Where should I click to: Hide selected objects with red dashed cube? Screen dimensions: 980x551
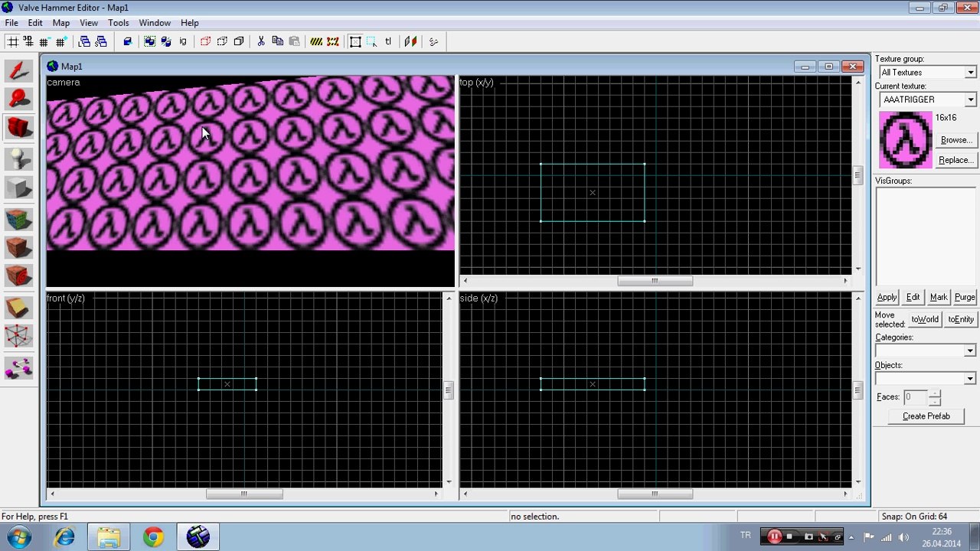(x=205, y=41)
